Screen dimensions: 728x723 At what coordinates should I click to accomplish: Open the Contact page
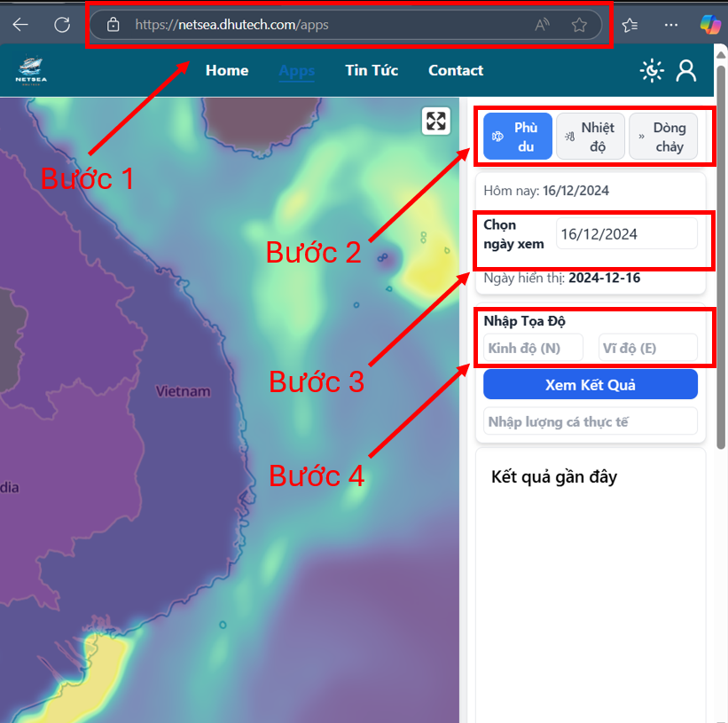pos(456,71)
